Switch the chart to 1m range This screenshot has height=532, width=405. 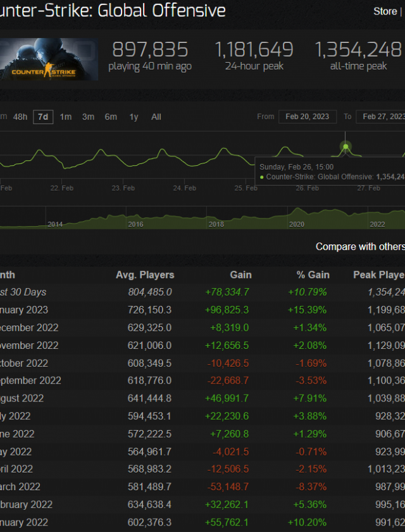[x=66, y=117]
